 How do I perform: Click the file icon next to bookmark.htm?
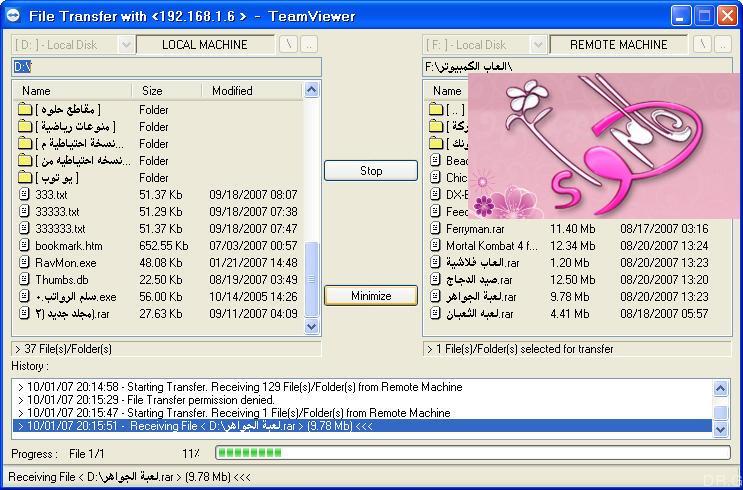pos(24,245)
